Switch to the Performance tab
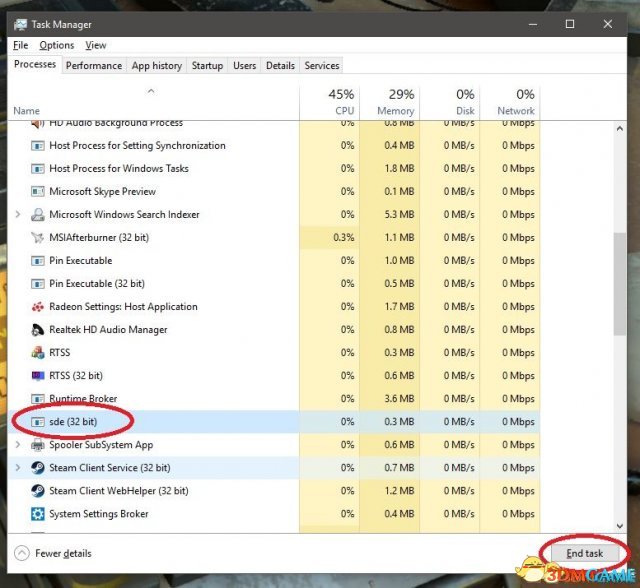The image size is (640, 588). point(94,66)
